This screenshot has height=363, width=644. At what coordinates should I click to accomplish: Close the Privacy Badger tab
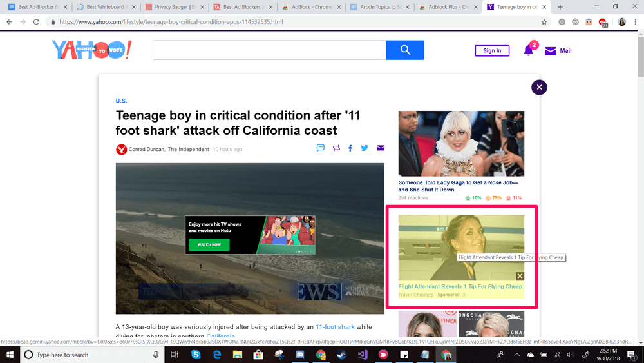pyautogui.click(x=202, y=7)
